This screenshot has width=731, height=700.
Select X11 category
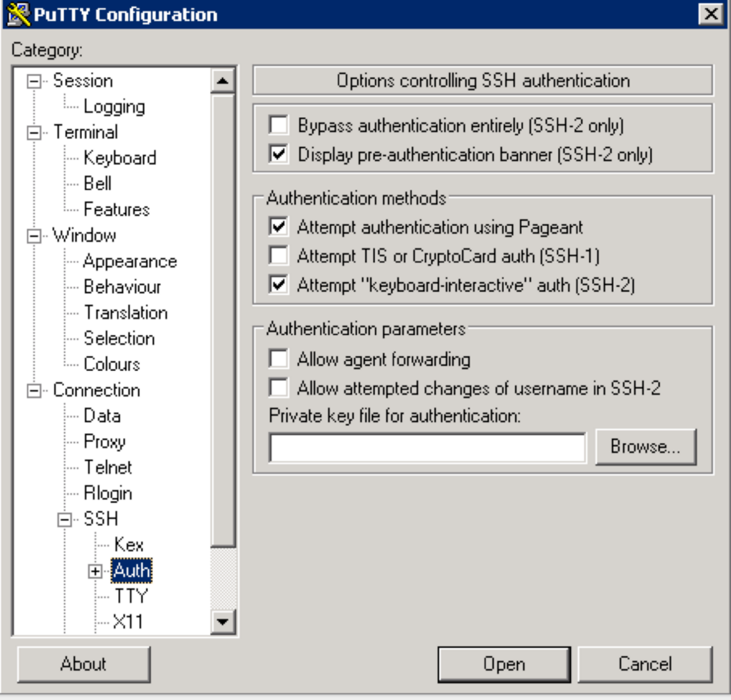tap(128, 622)
